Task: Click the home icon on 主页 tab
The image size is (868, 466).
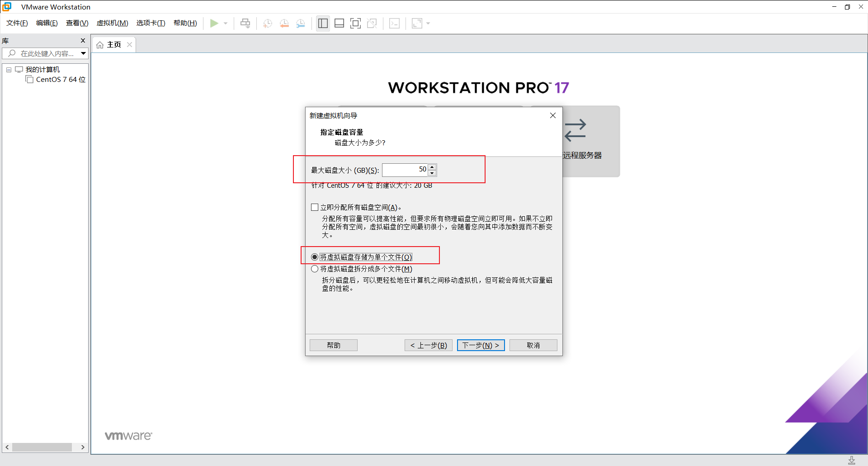Action: (x=100, y=45)
